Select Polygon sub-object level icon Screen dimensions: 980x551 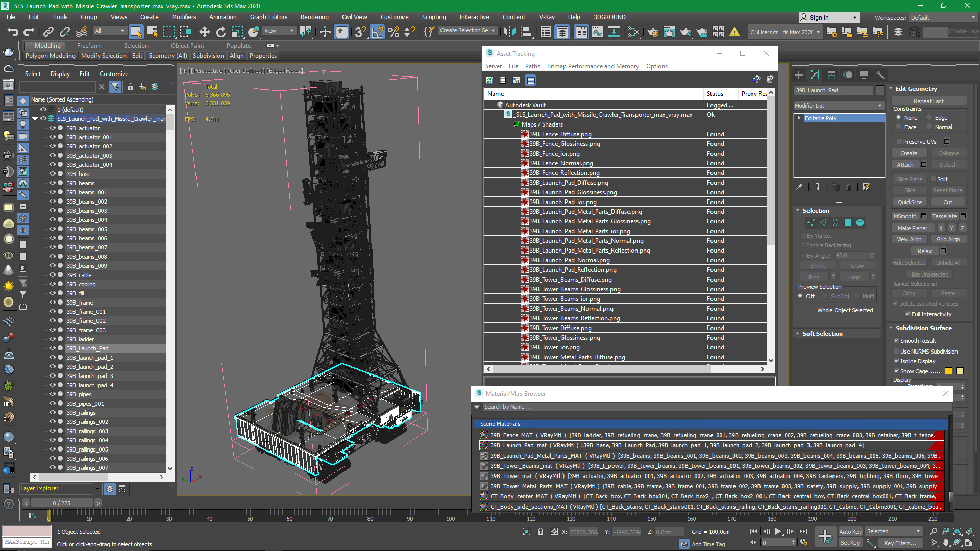tap(848, 222)
